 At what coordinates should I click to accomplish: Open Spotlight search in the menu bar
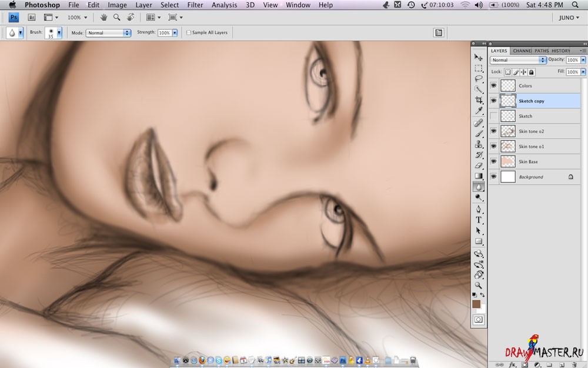tap(575, 5)
